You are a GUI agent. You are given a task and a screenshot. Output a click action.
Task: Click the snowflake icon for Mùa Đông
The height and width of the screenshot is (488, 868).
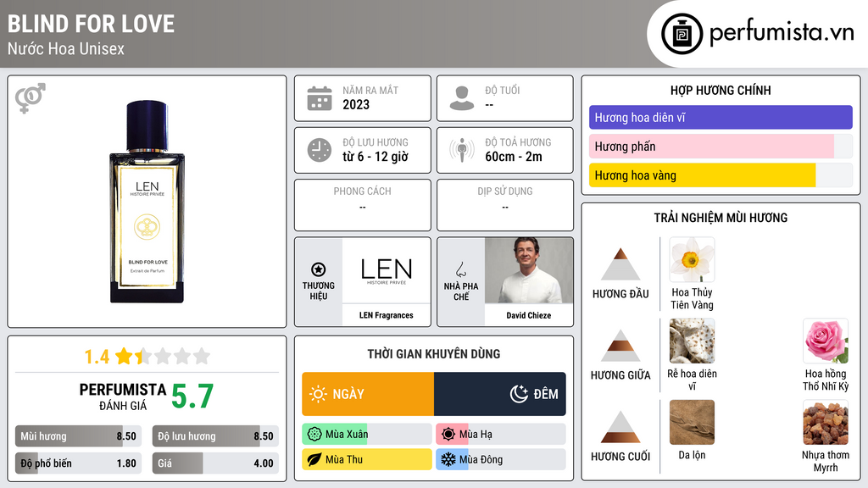448,460
